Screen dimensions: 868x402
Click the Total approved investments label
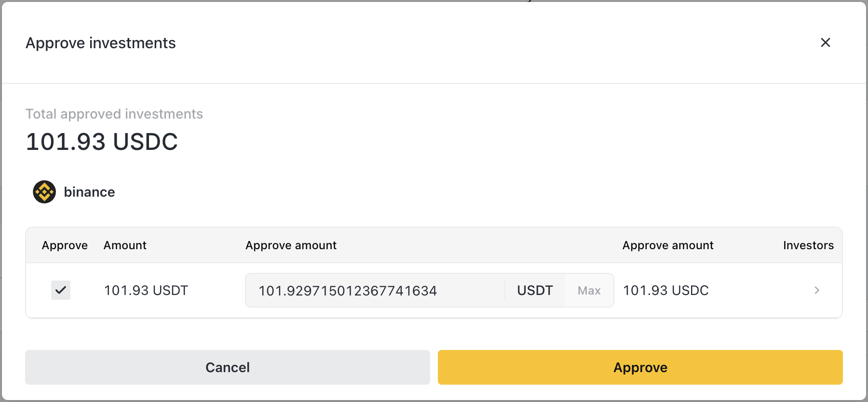[114, 114]
